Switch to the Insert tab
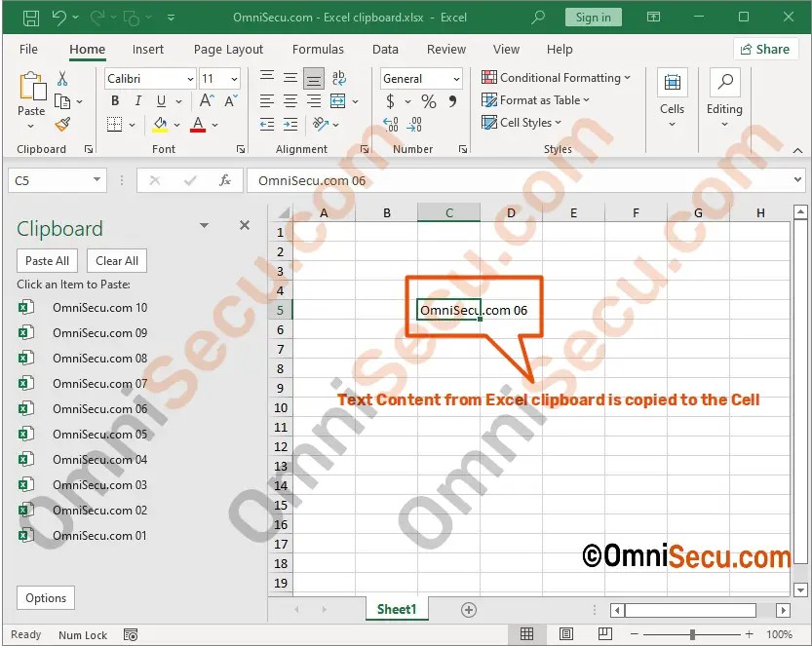 pyautogui.click(x=147, y=49)
